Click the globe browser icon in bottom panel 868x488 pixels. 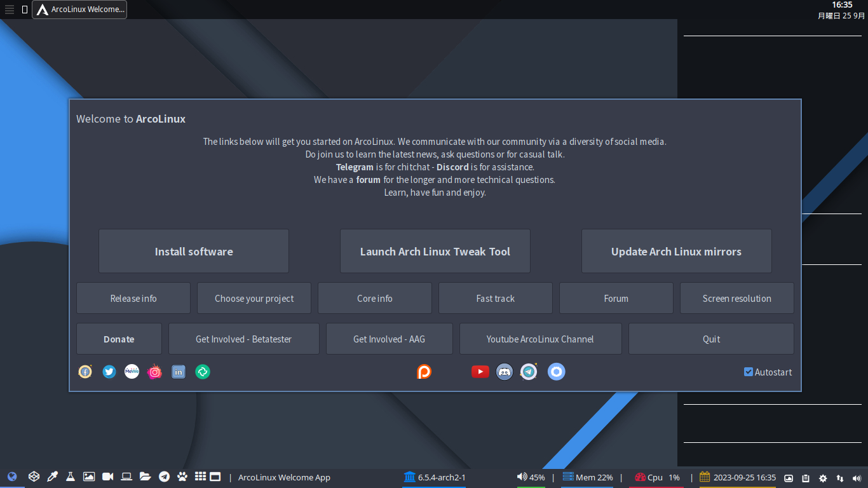(x=12, y=477)
